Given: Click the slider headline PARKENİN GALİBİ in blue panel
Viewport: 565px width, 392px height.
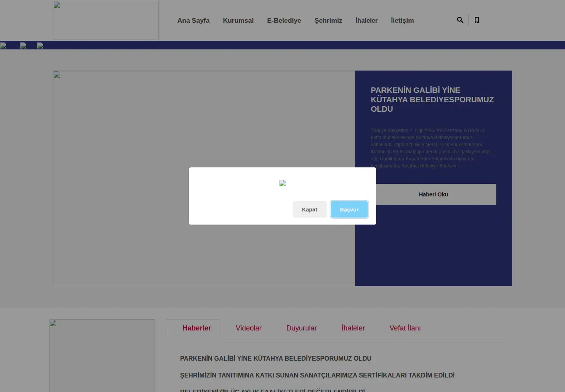Looking at the screenshot, I should click(432, 100).
